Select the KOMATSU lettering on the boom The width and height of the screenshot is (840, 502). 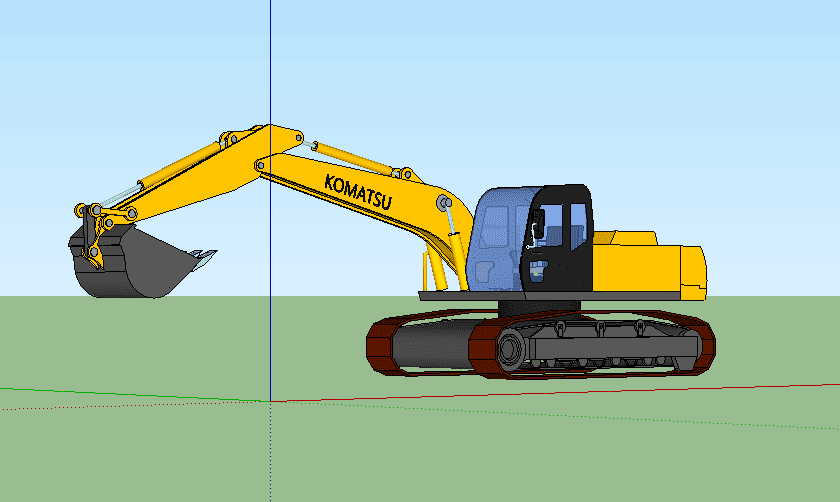(x=358, y=192)
